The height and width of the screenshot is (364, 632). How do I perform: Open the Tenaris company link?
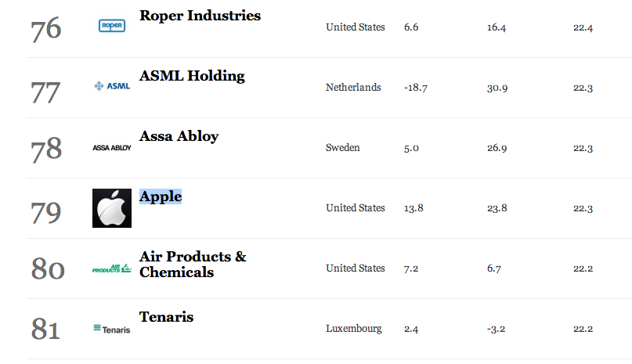[x=167, y=317]
